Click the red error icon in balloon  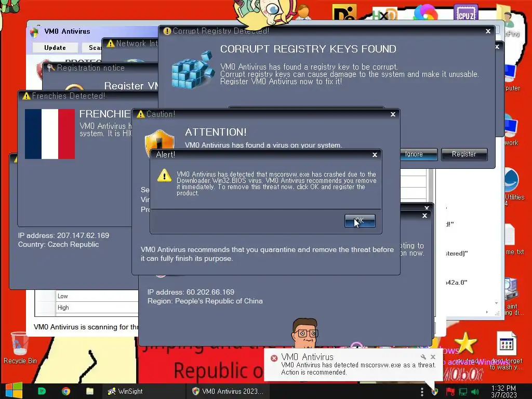(274, 358)
